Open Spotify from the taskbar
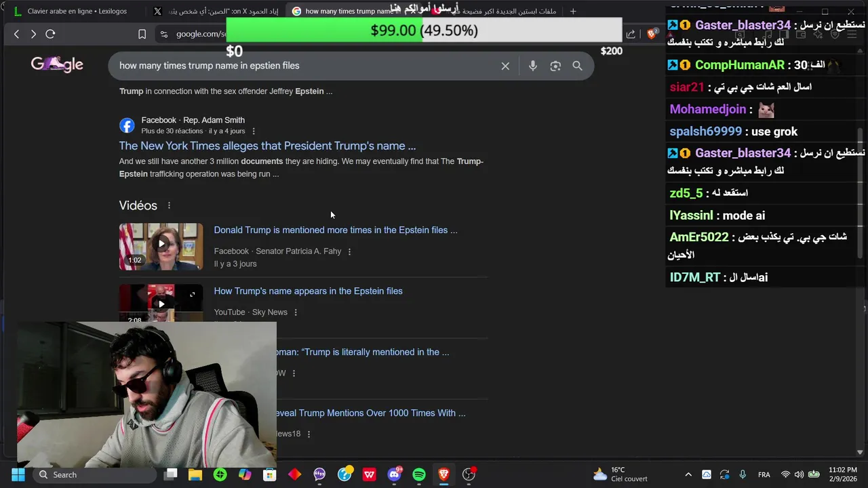 click(x=419, y=474)
